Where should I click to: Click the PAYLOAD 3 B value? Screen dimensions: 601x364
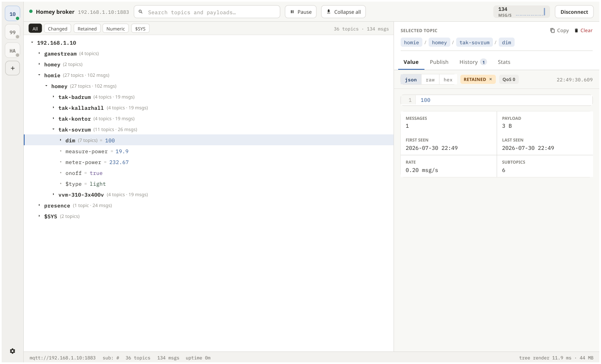coord(507,126)
